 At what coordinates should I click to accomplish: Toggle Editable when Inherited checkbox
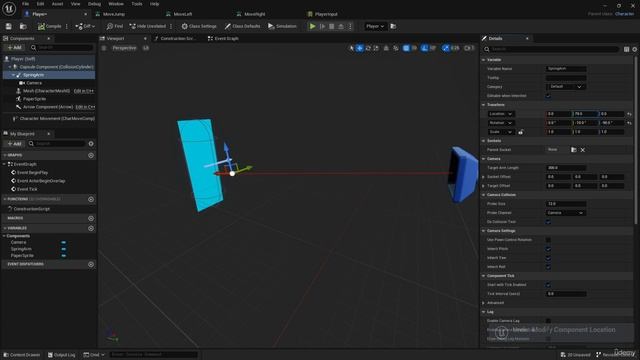tap(548, 96)
